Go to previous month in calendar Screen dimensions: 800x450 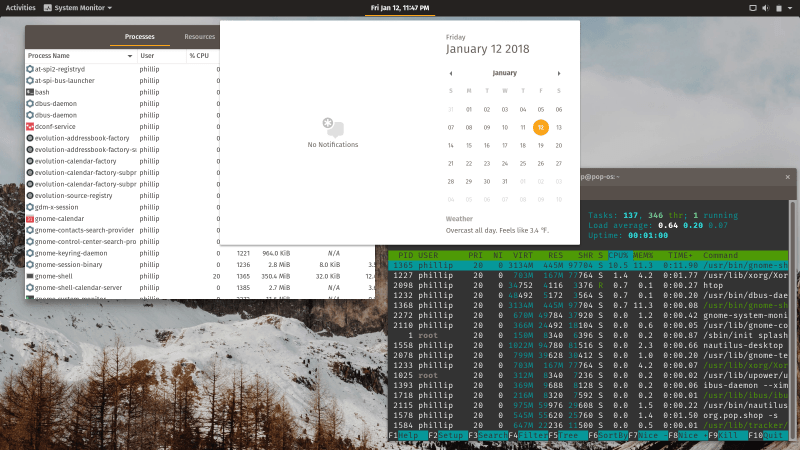tap(451, 73)
